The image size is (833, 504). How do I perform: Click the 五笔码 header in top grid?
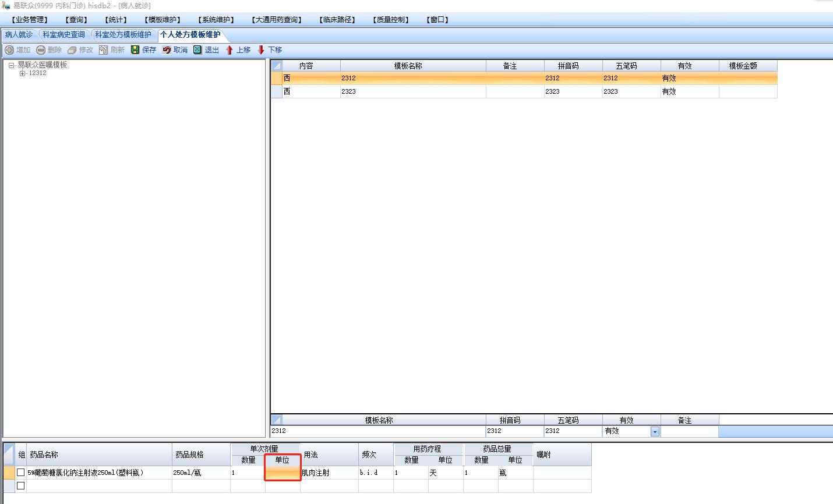[x=631, y=66]
